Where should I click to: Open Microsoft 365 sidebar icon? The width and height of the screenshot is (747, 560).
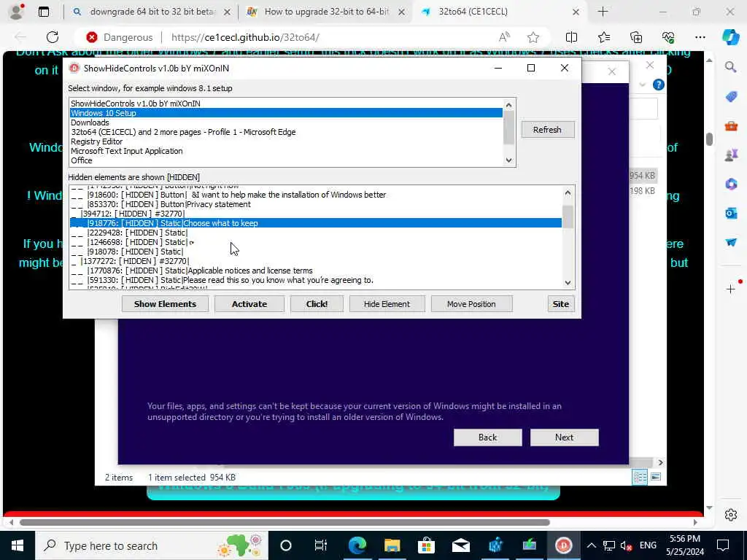point(731,184)
